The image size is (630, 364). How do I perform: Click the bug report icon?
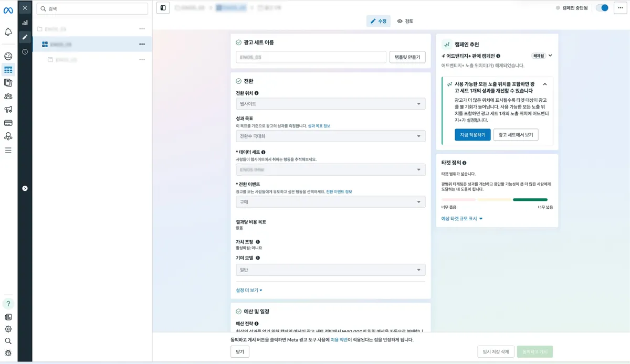8,354
